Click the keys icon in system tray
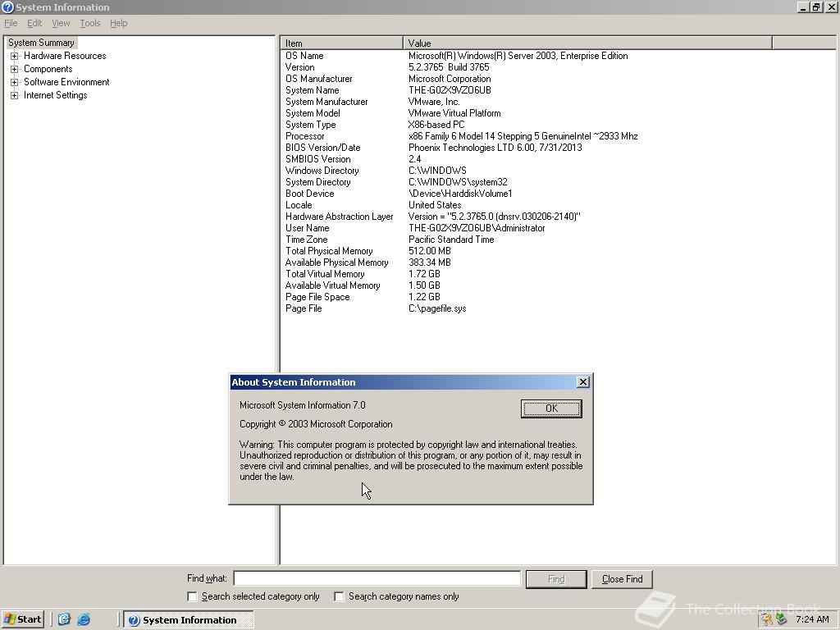The width and height of the screenshot is (840, 630). (767, 619)
